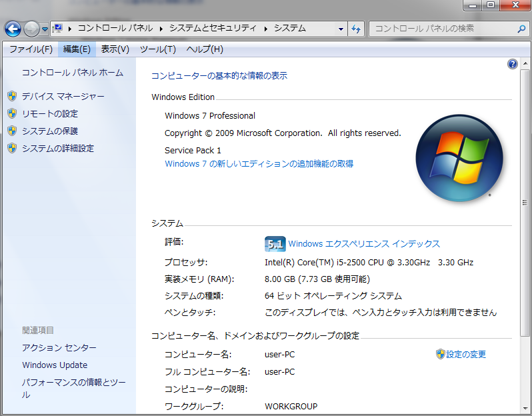
Task: Refresh the page with refresh icon
Action: pos(356,29)
